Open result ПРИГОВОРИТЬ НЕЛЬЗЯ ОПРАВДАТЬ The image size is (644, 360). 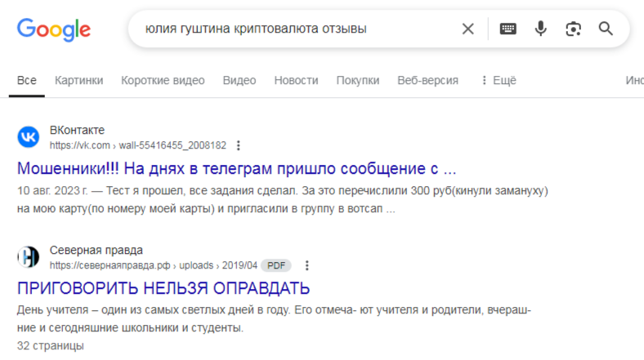click(163, 288)
